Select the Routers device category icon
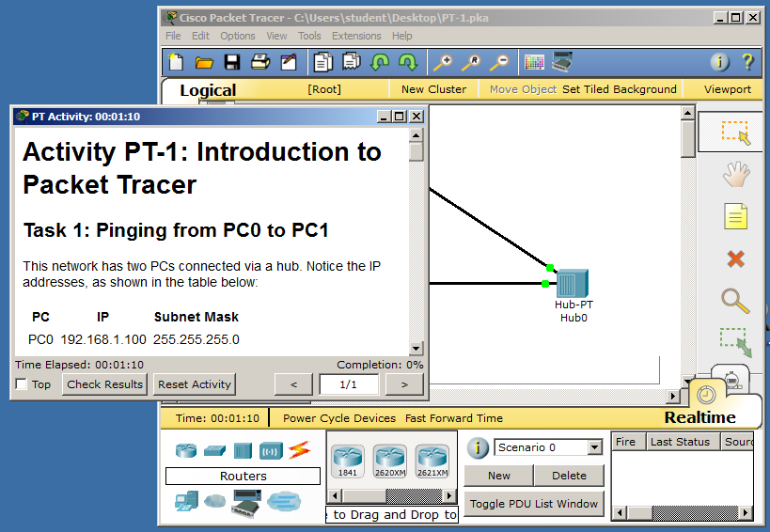This screenshot has width=770, height=532. 186,450
